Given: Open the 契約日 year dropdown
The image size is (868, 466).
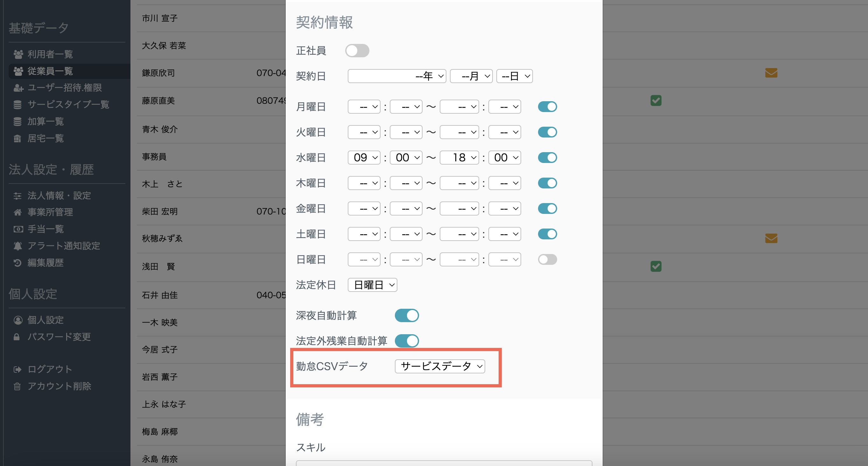Looking at the screenshot, I should 396,76.
